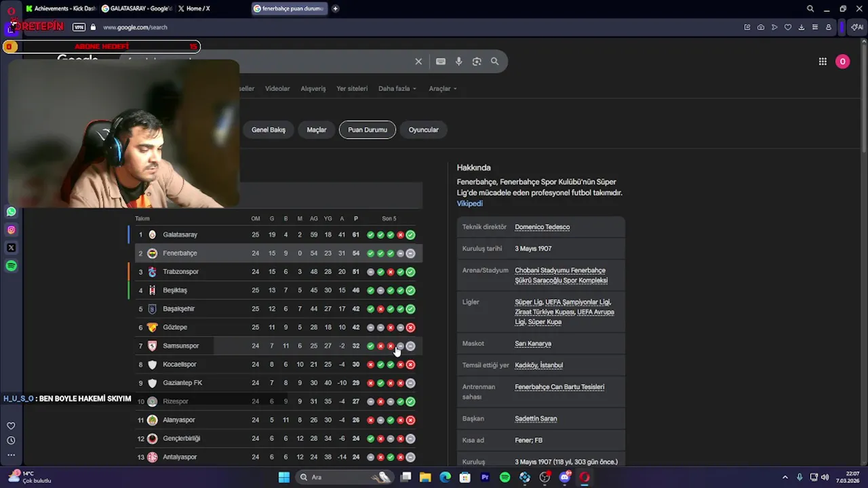Open the Vikipedi link
The height and width of the screenshot is (488, 868).
[470, 203]
